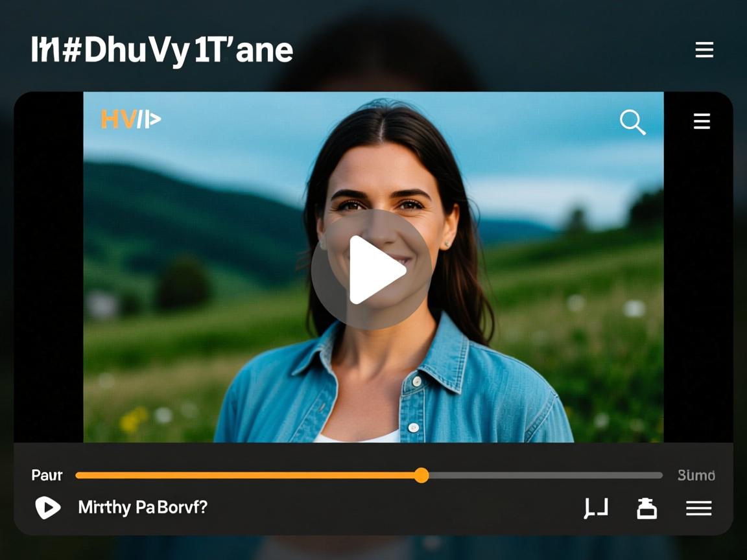The width and height of the screenshot is (747, 560).
Task: Click the header title ending in 1T'ane
Action: coord(162,51)
